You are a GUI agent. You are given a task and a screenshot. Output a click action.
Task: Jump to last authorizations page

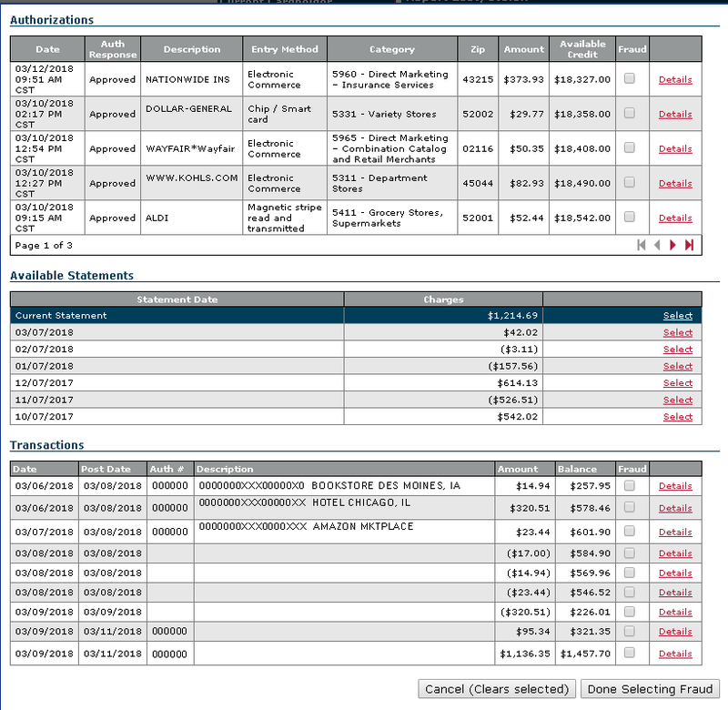689,245
